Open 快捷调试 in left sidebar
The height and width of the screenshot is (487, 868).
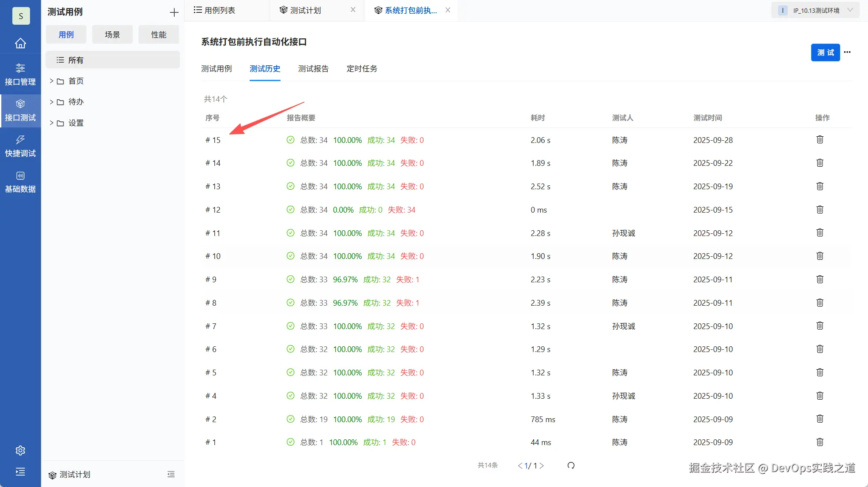point(20,146)
